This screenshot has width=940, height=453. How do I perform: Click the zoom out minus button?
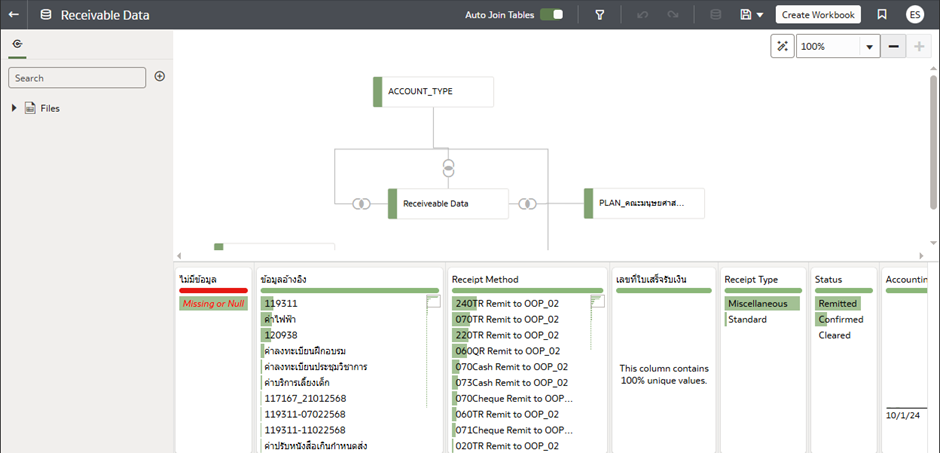893,46
